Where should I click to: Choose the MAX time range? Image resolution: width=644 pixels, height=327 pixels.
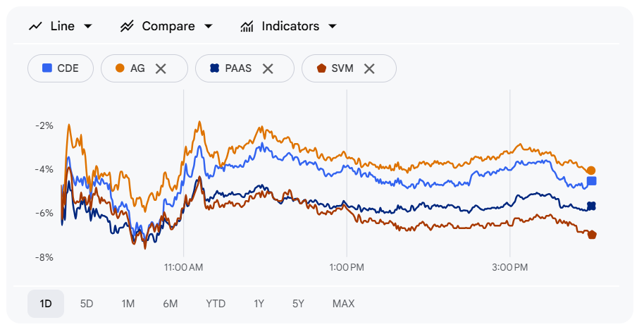click(343, 304)
